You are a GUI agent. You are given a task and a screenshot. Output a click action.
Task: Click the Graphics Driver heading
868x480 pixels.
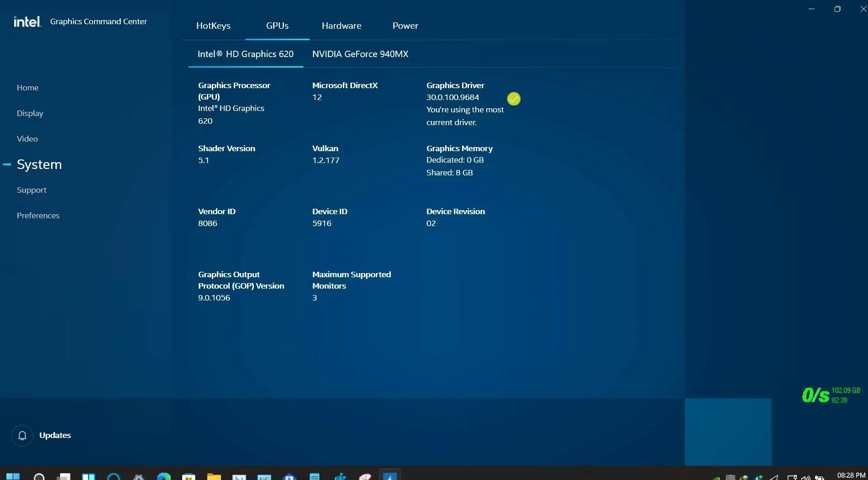click(455, 85)
